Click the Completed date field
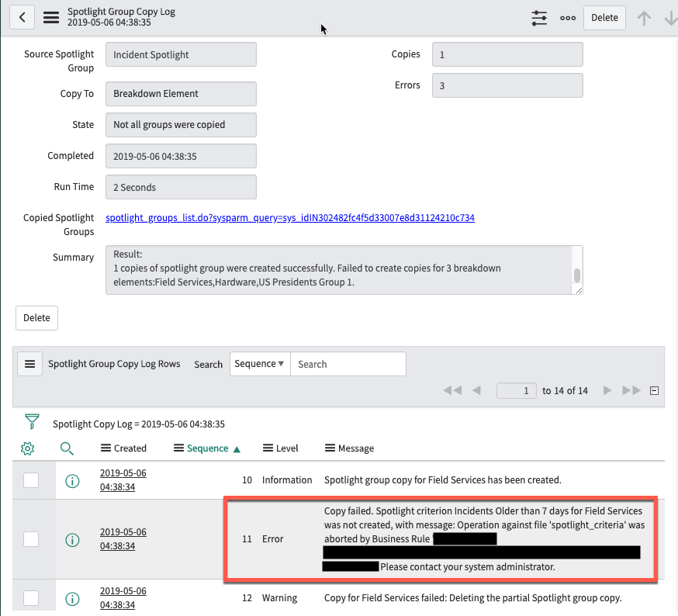Viewport: 678px width, 616px height. click(182, 156)
